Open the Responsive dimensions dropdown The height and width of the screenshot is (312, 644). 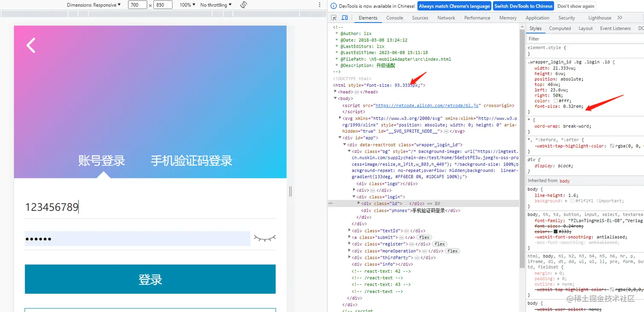[x=95, y=5]
